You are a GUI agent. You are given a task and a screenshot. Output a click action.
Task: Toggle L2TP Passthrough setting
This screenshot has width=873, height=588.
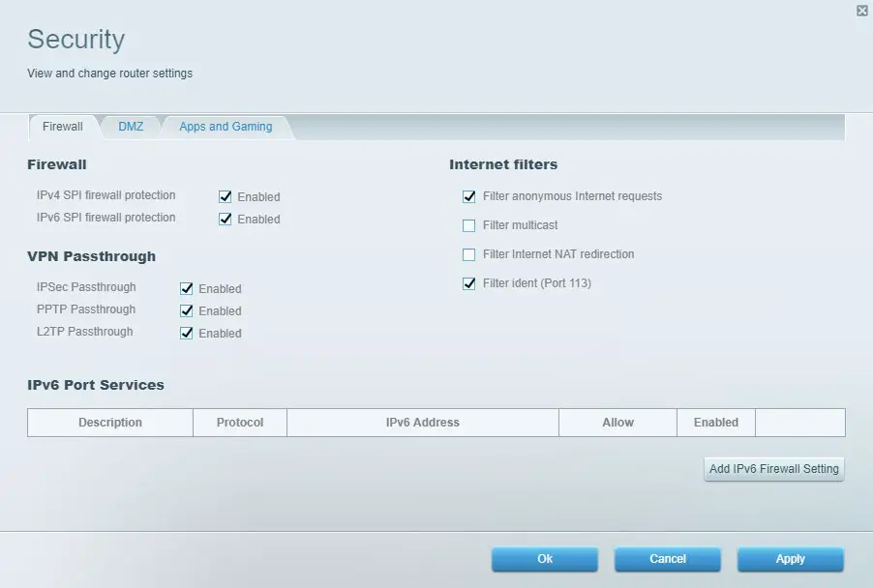[x=187, y=333]
